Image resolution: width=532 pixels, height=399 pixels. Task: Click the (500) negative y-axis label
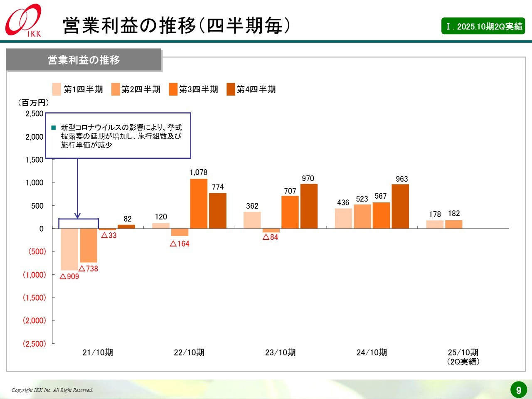tap(37, 251)
